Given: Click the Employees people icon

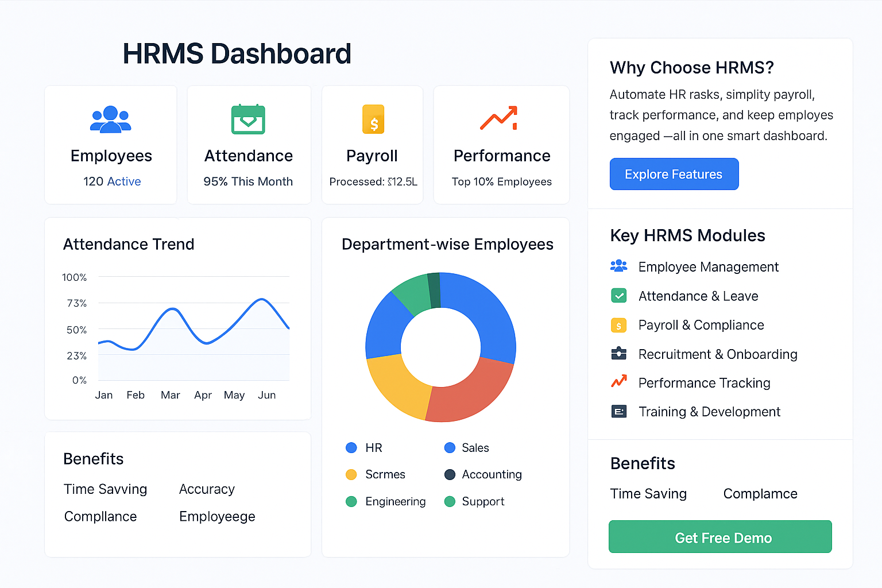Looking at the screenshot, I should click(110, 119).
